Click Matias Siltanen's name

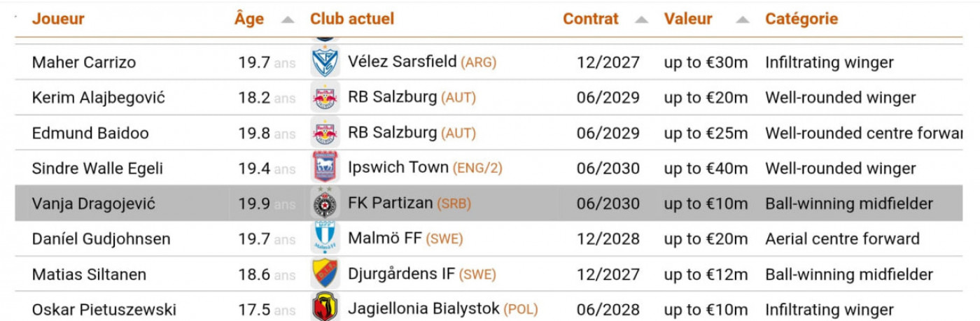coord(89,274)
